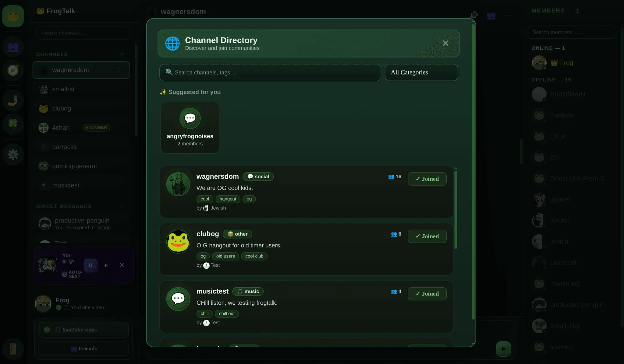Toggle Joined status for musictest
The width and height of the screenshot is (624, 364).
point(427,294)
